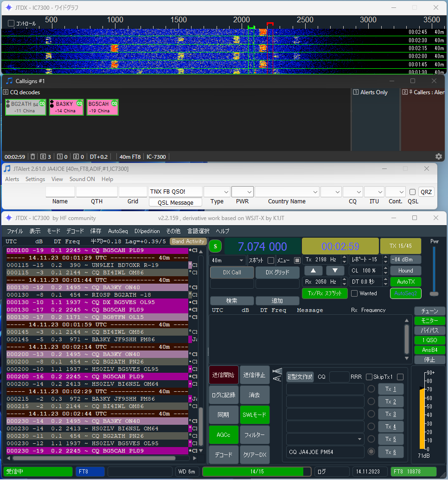Check the SkipTx1 checkbox
The height and width of the screenshot is (480, 448).
[369, 377]
